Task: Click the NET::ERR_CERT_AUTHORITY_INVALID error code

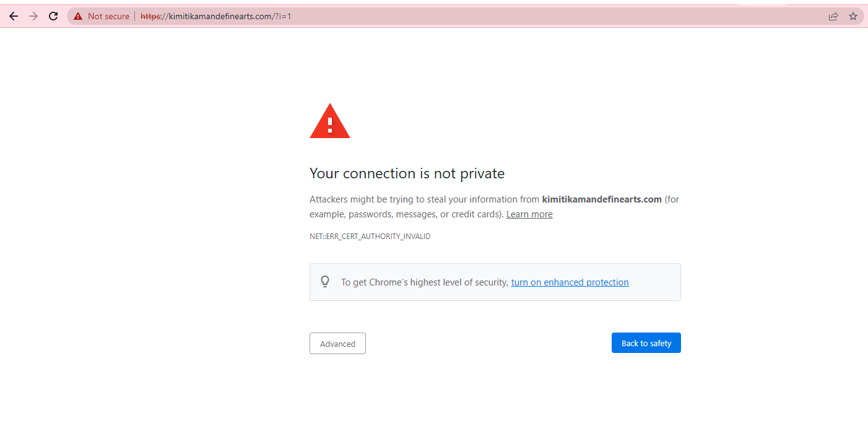Action: (x=370, y=237)
